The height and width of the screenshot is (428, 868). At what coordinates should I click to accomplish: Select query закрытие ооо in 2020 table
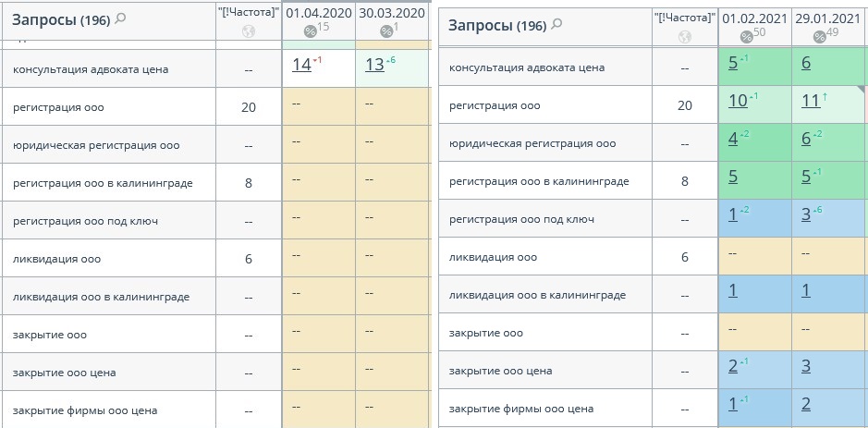pyautogui.click(x=50, y=335)
